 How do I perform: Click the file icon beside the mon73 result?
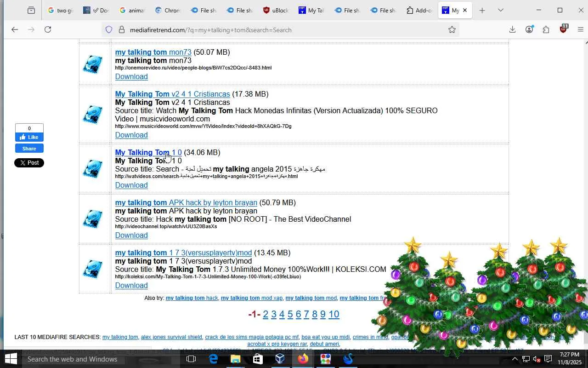(93, 64)
